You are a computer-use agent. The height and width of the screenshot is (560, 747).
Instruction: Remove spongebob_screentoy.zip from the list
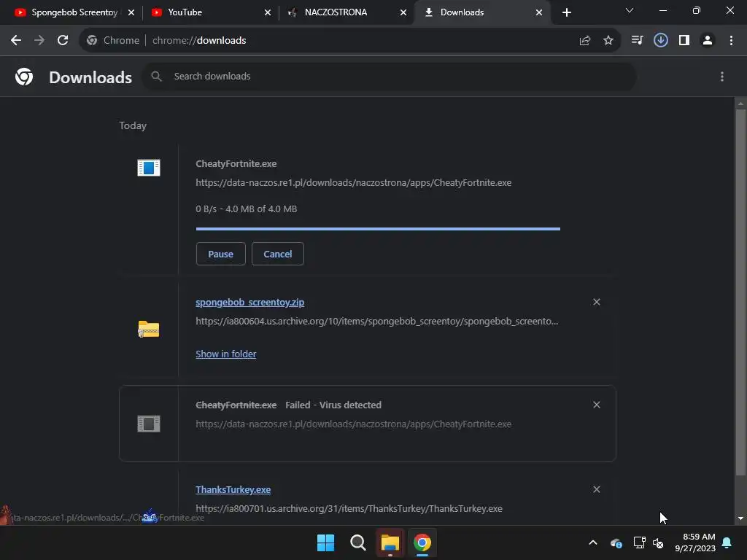click(597, 302)
